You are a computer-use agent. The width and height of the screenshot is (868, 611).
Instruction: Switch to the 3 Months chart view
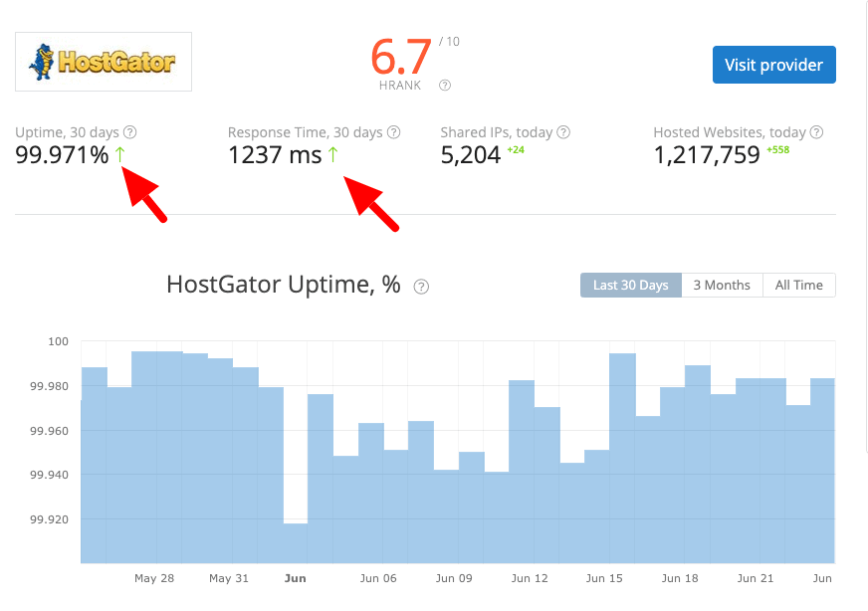[722, 285]
